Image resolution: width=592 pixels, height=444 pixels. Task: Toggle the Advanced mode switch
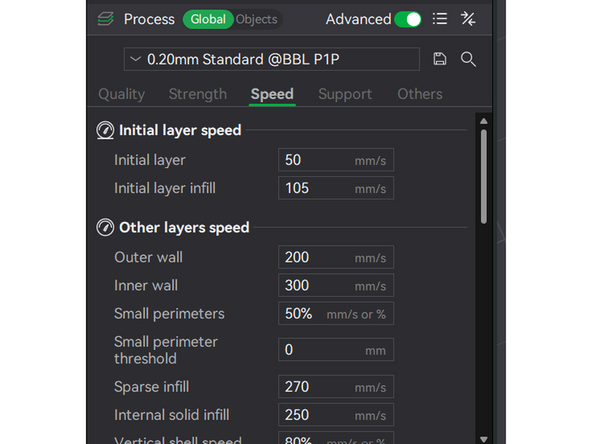[408, 19]
